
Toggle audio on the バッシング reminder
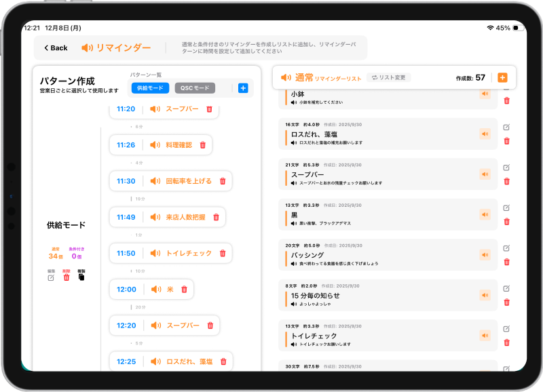point(485,254)
